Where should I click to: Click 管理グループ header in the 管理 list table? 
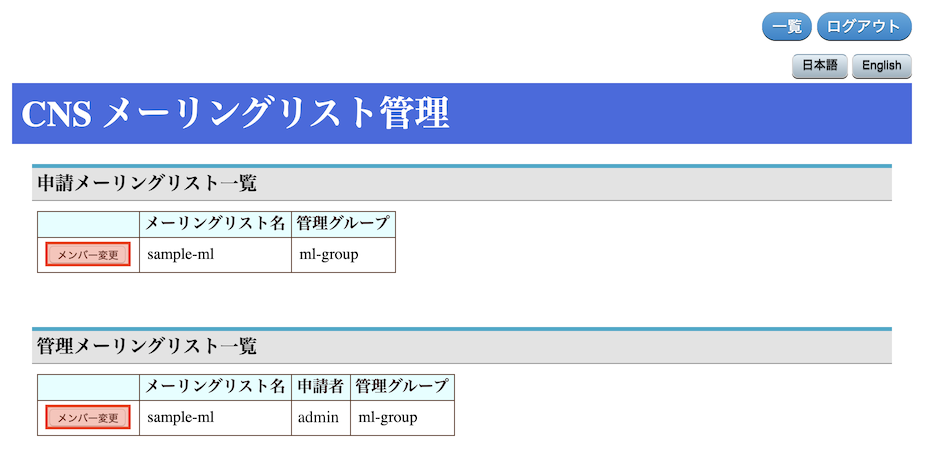click(x=402, y=386)
